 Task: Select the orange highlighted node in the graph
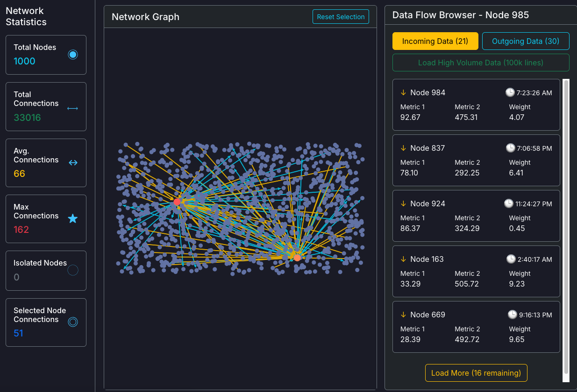(297, 257)
